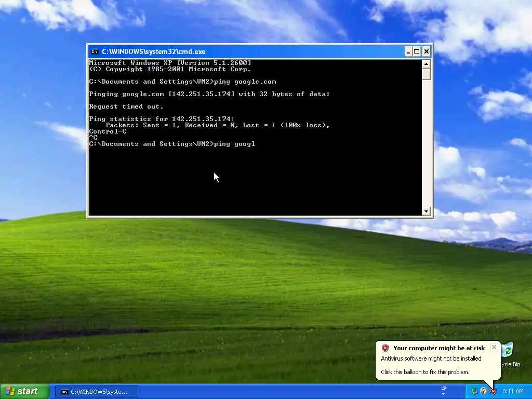Click the Safely Remove Hardware tray icon
Viewport: 532px width, 399px height.
point(474,391)
